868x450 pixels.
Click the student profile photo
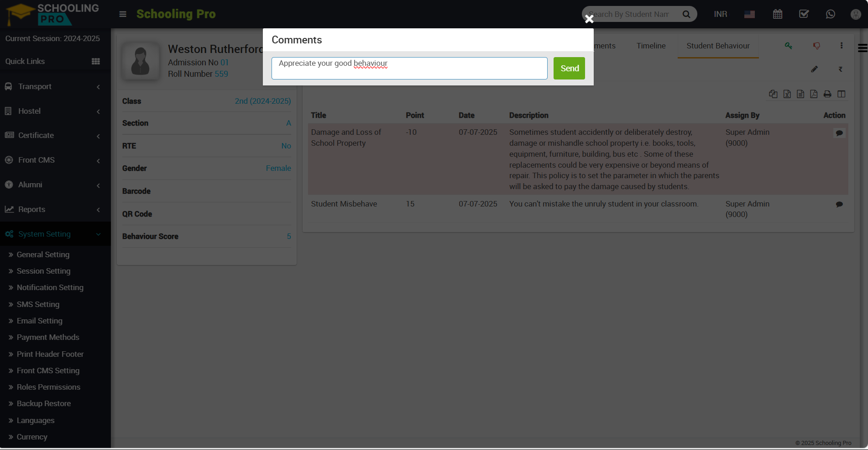[141, 61]
